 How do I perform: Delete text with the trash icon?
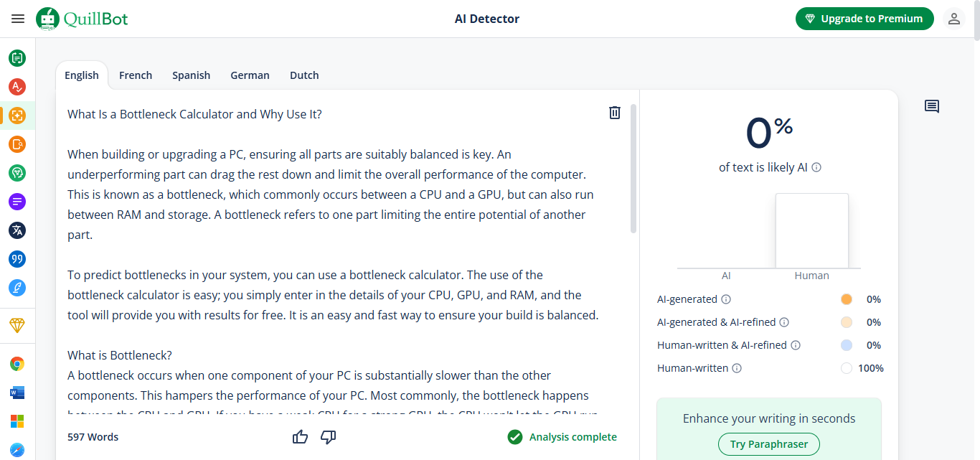click(615, 113)
